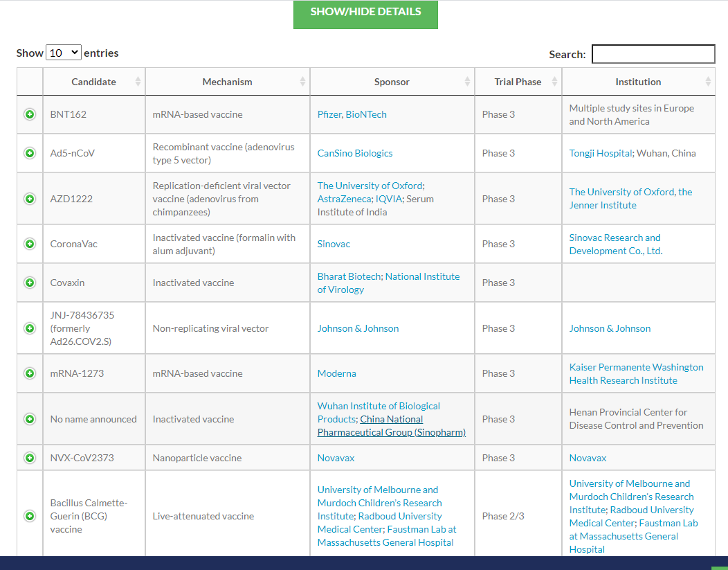Open University of Melbourne sponsor link
Screen dimensions: 728x570
(379, 503)
